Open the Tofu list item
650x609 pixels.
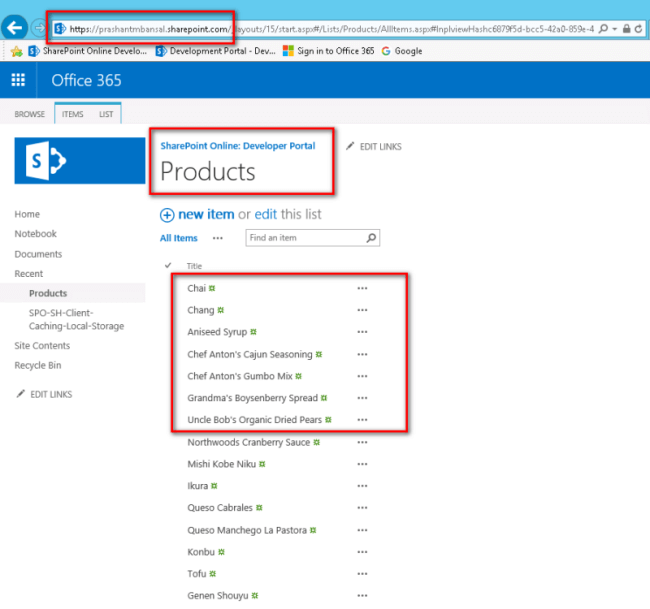click(x=197, y=574)
